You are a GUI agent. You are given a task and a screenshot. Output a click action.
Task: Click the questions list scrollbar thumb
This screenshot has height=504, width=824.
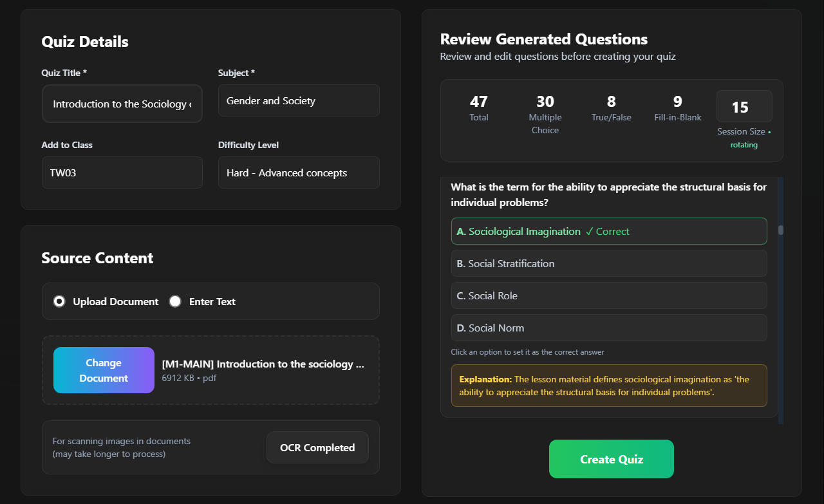(x=781, y=230)
